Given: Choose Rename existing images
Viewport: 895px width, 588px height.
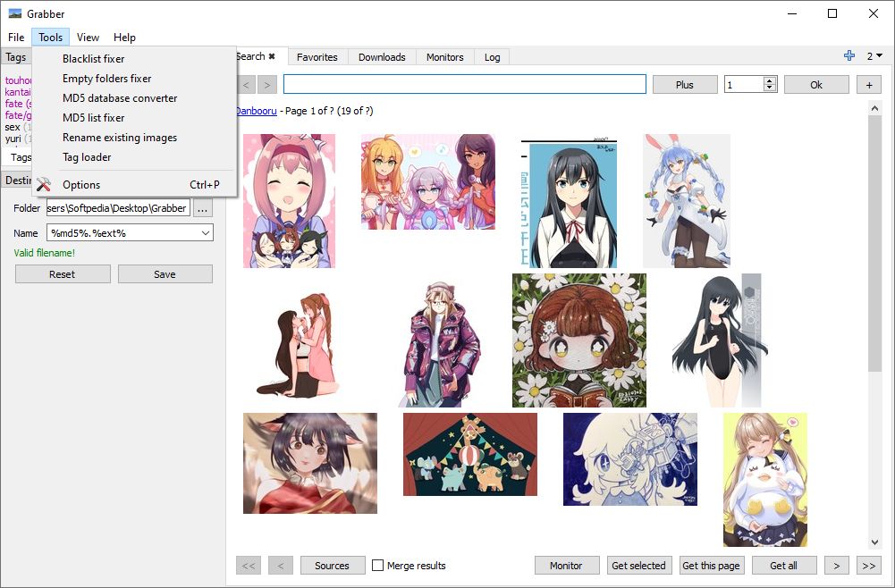Looking at the screenshot, I should (x=134, y=138).
